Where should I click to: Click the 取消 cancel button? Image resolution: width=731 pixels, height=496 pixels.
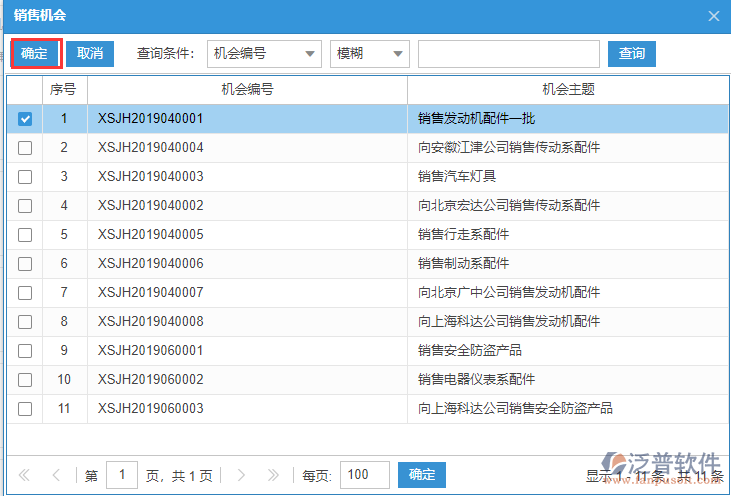coord(90,54)
